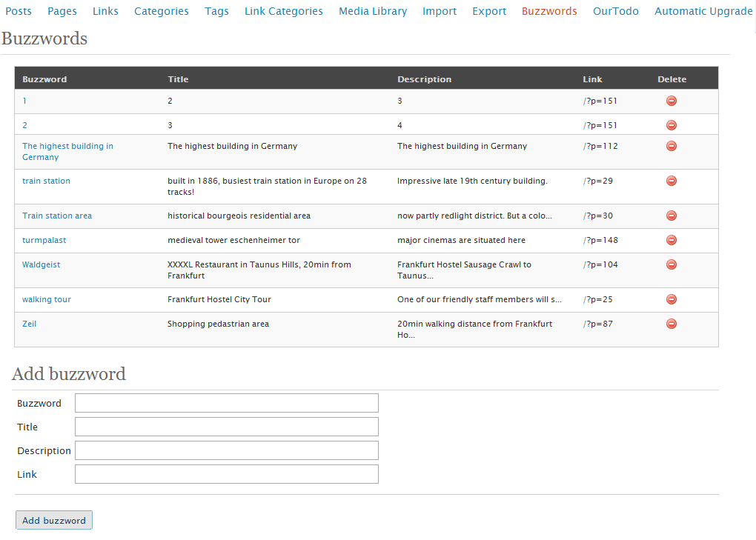
Task: Click 'major cinemas are situated here' description
Action: pyautogui.click(x=462, y=240)
